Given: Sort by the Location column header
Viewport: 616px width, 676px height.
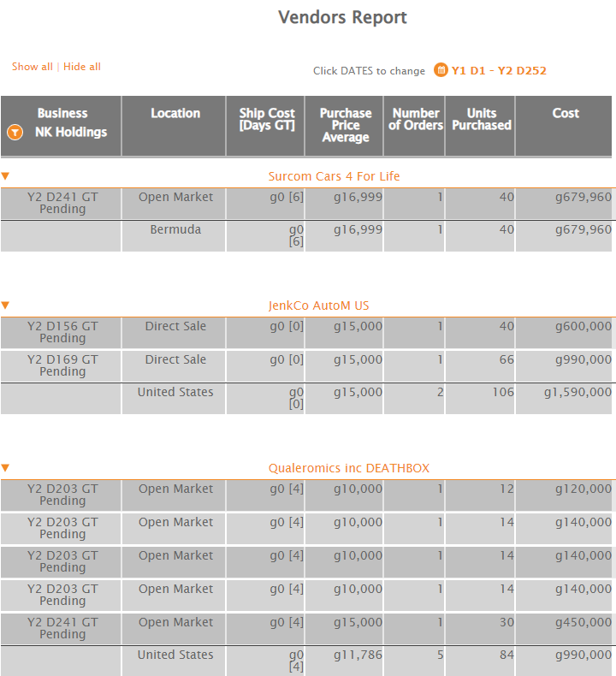Looking at the screenshot, I should pos(175,113).
